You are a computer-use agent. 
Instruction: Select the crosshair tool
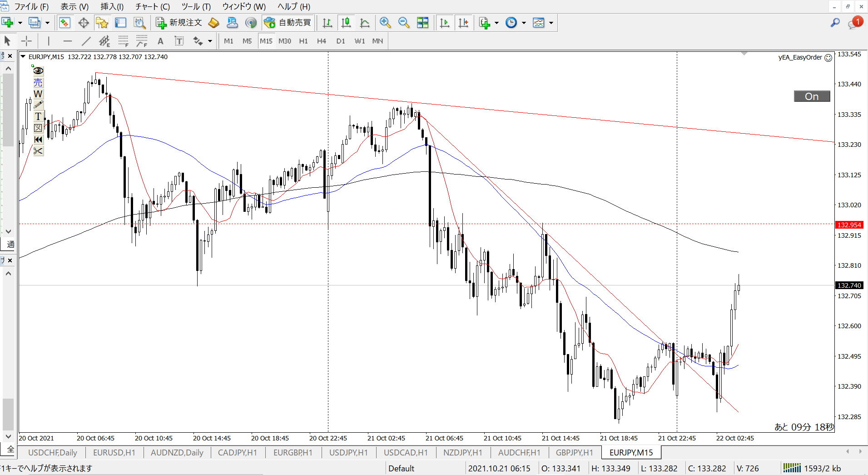pyautogui.click(x=26, y=41)
